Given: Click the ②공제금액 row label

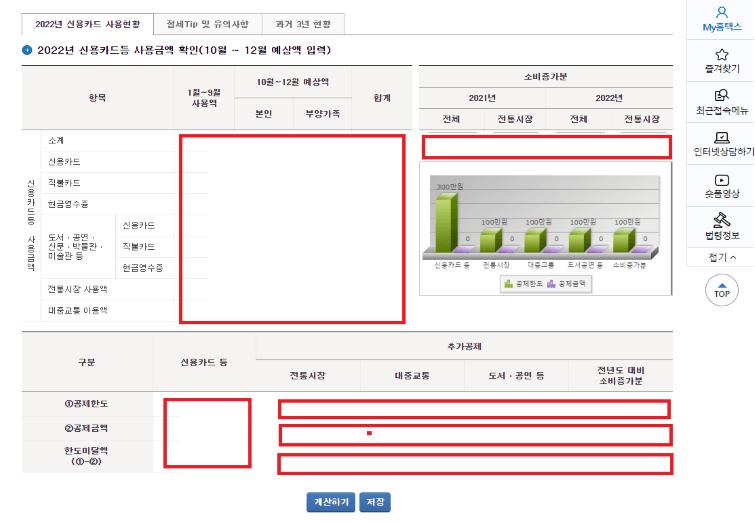Looking at the screenshot, I should [87, 428].
